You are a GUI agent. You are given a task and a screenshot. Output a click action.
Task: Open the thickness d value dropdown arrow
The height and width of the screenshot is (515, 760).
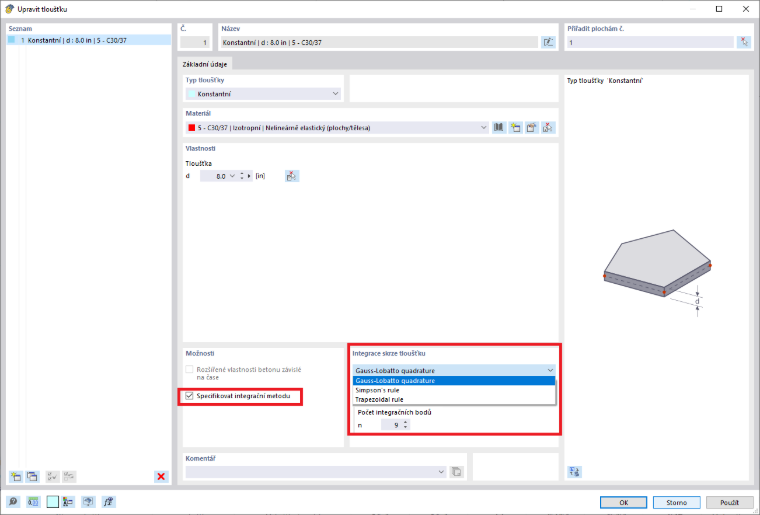click(x=232, y=176)
